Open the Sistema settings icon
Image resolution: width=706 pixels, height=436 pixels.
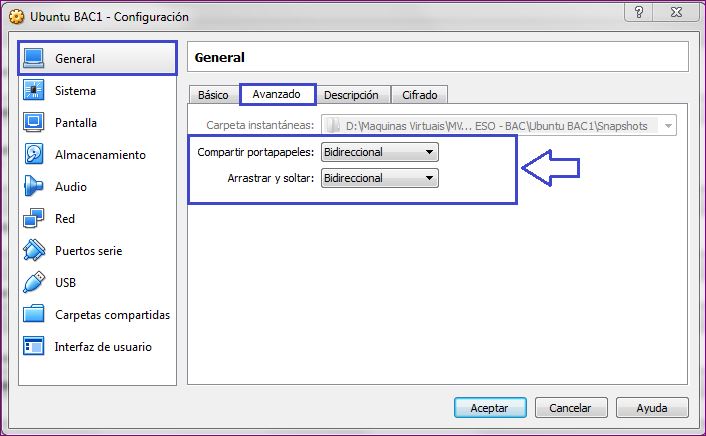pos(35,91)
